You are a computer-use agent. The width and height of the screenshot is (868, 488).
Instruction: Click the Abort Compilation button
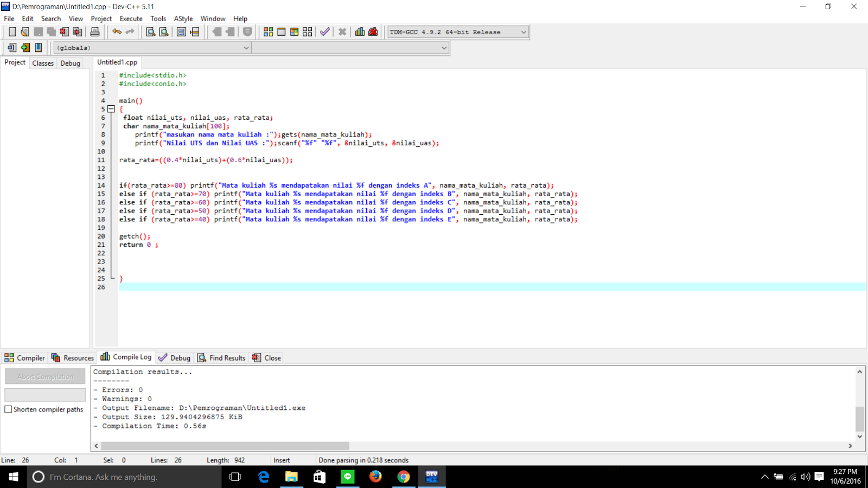click(x=45, y=376)
